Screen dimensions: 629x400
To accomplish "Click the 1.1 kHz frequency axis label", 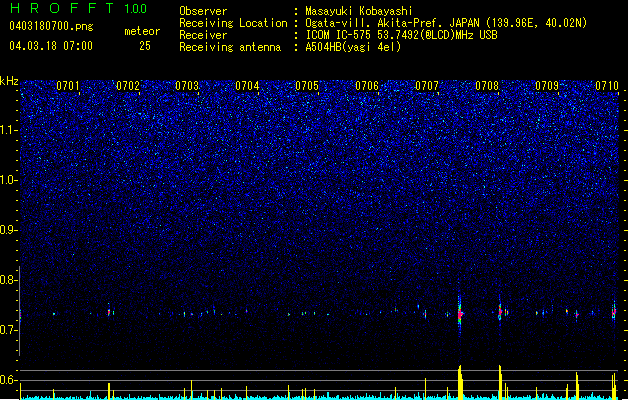I will pyautogui.click(x=8, y=130).
